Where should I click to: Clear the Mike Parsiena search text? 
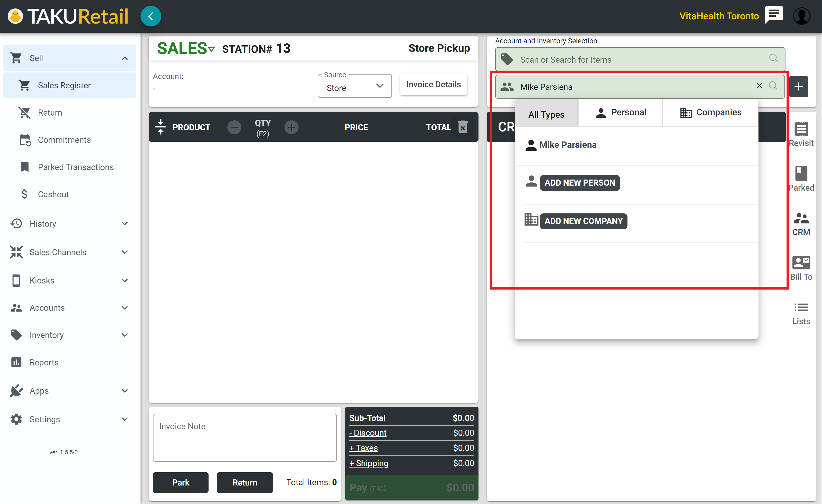tap(759, 86)
